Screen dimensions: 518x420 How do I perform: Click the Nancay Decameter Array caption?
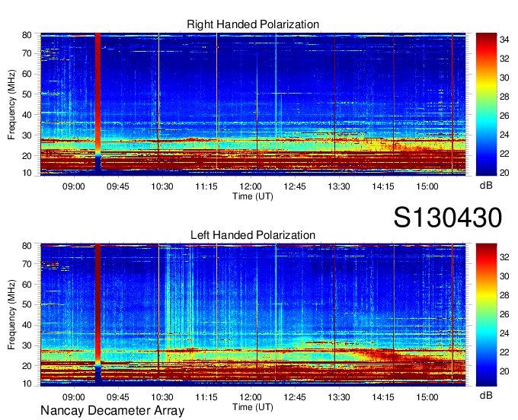pos(112,410)
